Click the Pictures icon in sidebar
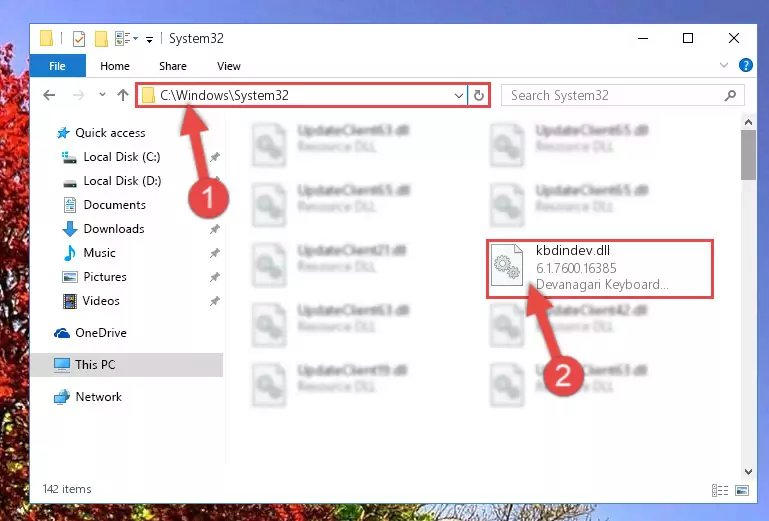The height and width of the screenshot is (521, 769). tap(70, 277)
